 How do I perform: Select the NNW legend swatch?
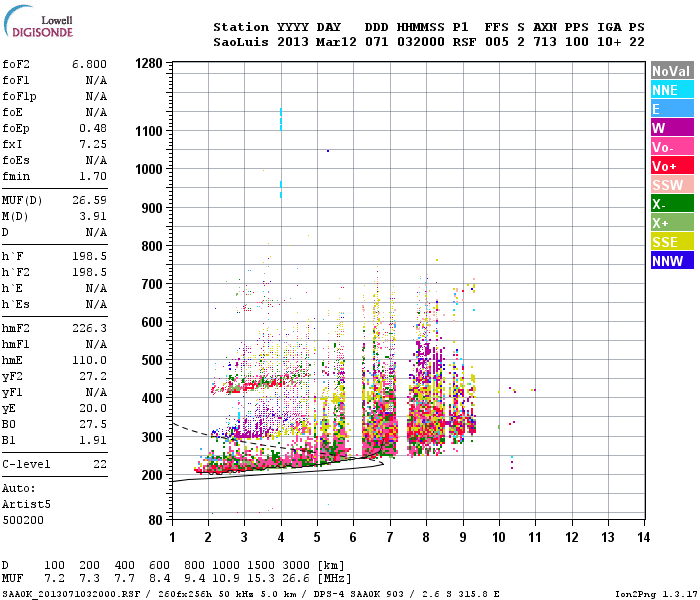[672, 261]
